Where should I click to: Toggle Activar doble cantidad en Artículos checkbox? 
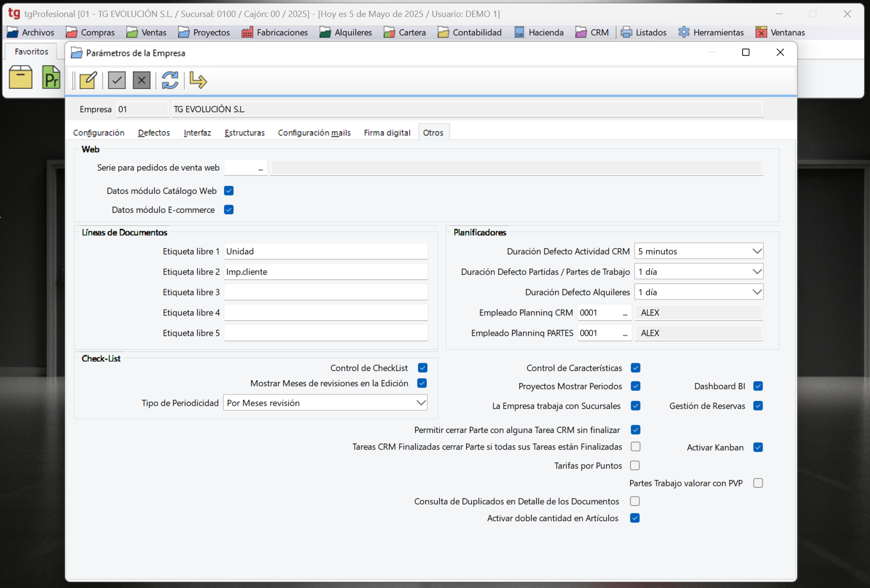click(635, 518)
